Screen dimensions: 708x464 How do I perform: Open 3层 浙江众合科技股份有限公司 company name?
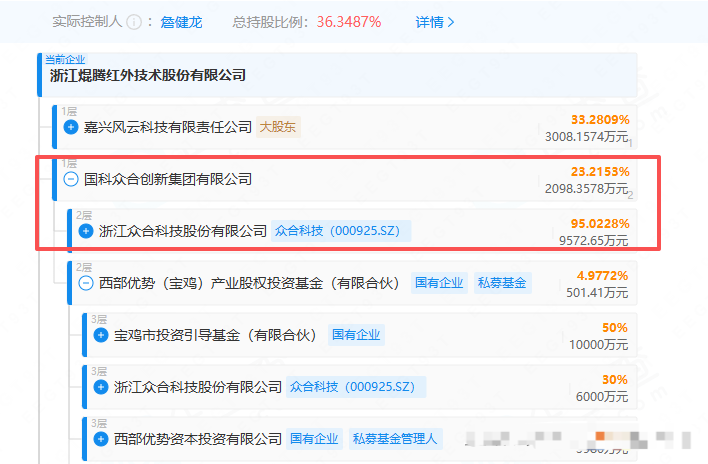[x=198, y=387]
